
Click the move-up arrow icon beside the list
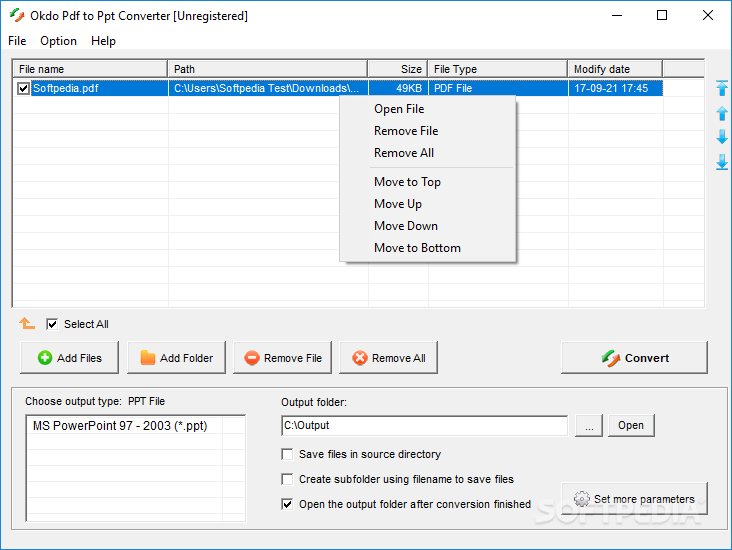[722, 113]
